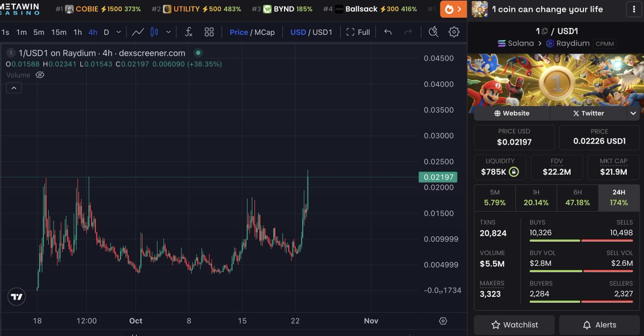Open trending token #2 UTILITY
Viewport: 644px width, 336px height.
196,9
